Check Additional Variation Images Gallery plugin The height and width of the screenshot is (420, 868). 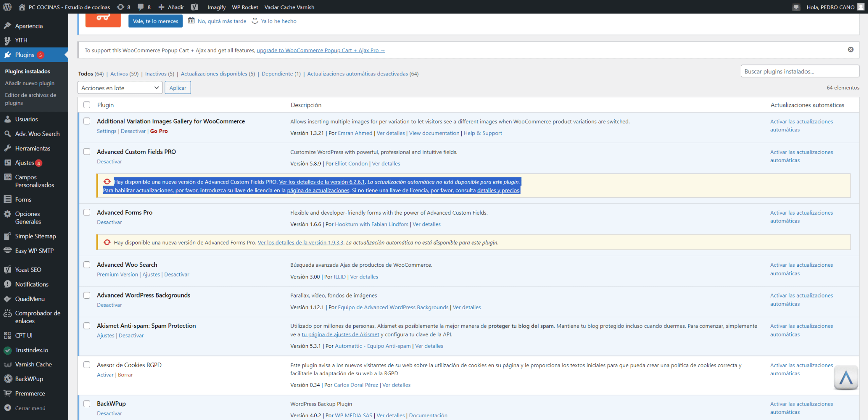click(87, 121)
